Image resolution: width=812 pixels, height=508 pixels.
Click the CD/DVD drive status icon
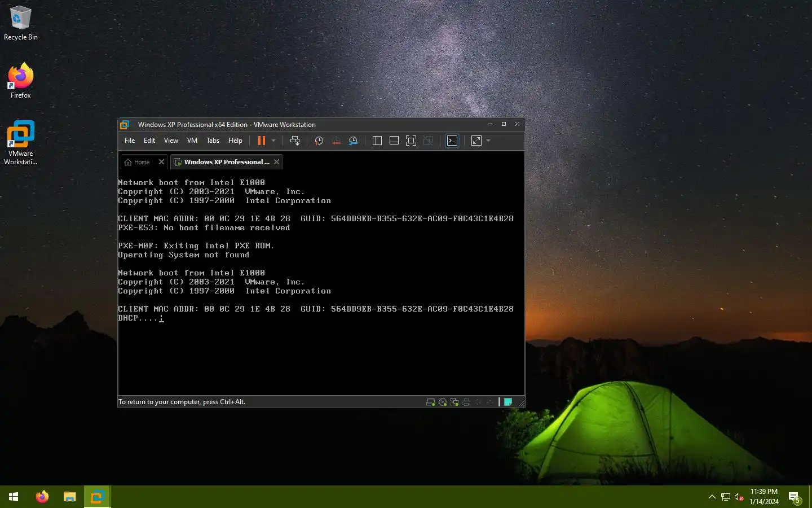443,402
